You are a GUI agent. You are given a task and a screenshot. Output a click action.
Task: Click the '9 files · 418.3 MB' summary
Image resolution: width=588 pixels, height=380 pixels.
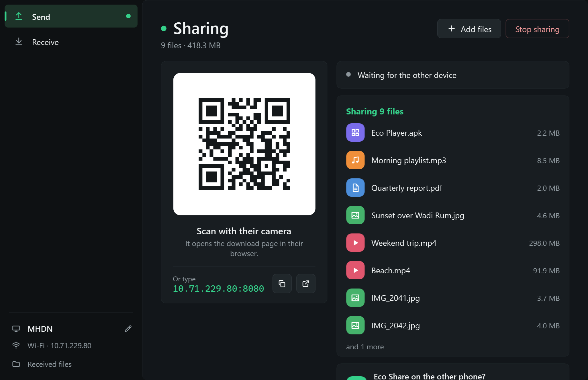click(191, 45)
